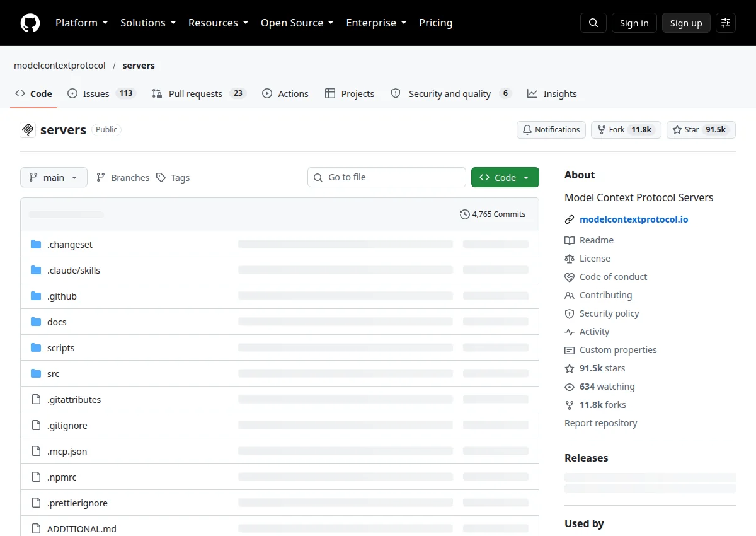Switch to the Insights tab

click(552, 94)
